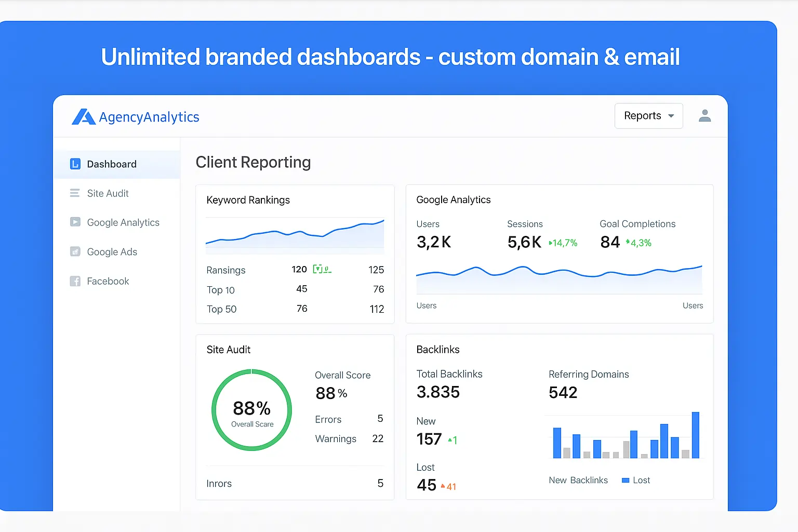
Task: Click the green icon beside Rankings 120
Action: pyautogui.click(x=322, y=269)
